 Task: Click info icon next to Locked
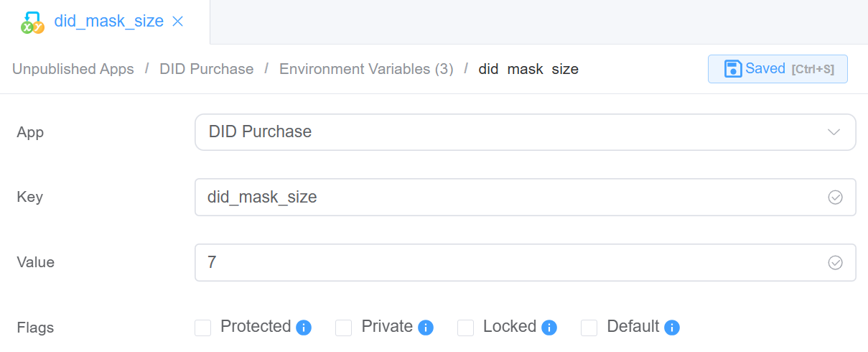coord(549,328)
